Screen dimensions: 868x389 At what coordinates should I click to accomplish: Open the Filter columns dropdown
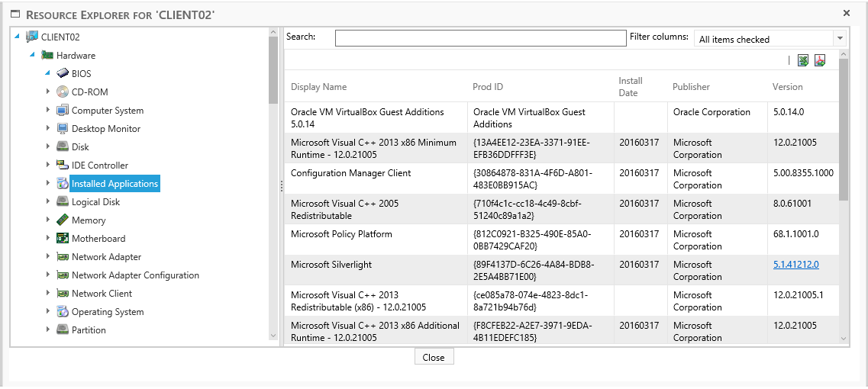coord(840,39)
